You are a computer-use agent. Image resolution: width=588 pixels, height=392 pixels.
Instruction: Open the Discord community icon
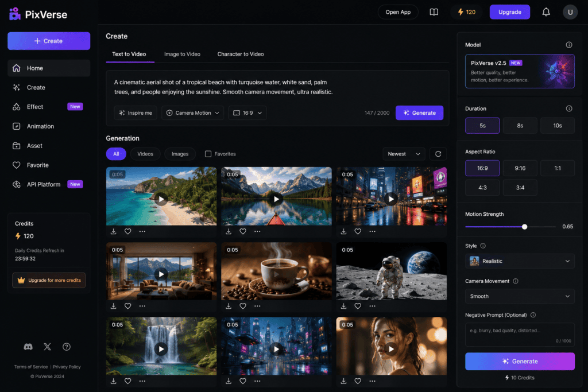[28, 347]
